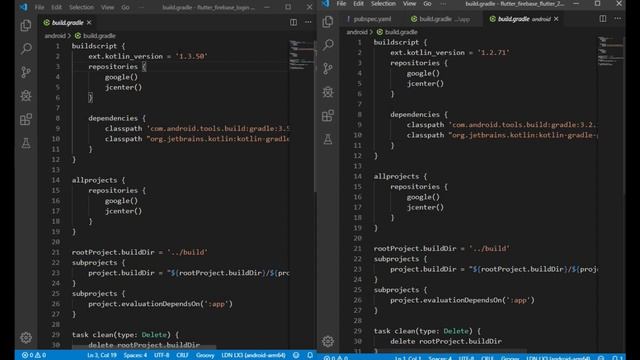Open notifications bell in left status bar
The image size is (640, 360).
pyautogui.click(x=310, y=355)
